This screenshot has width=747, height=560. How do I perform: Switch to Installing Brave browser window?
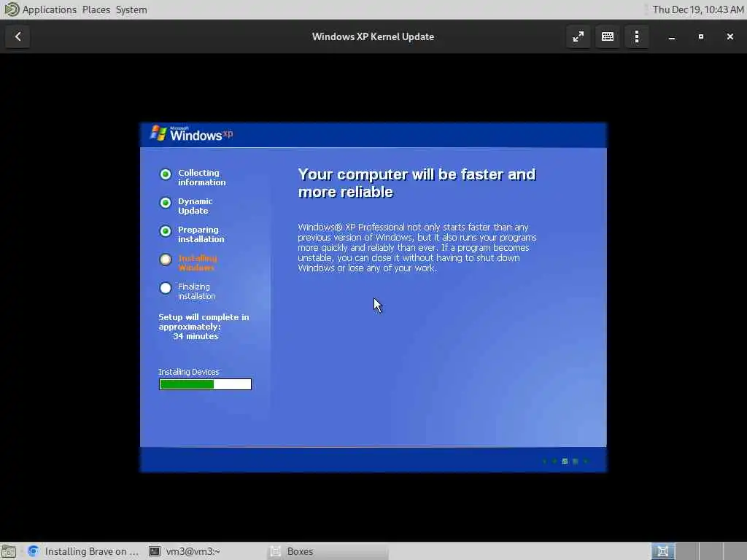[x=83, y=551]
